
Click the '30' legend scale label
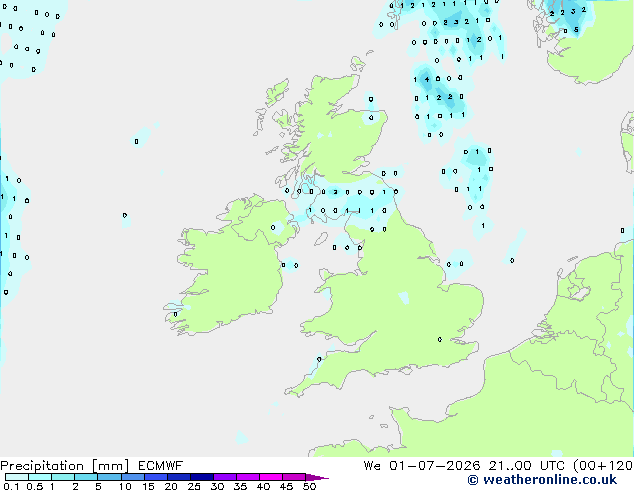(217, 486)
